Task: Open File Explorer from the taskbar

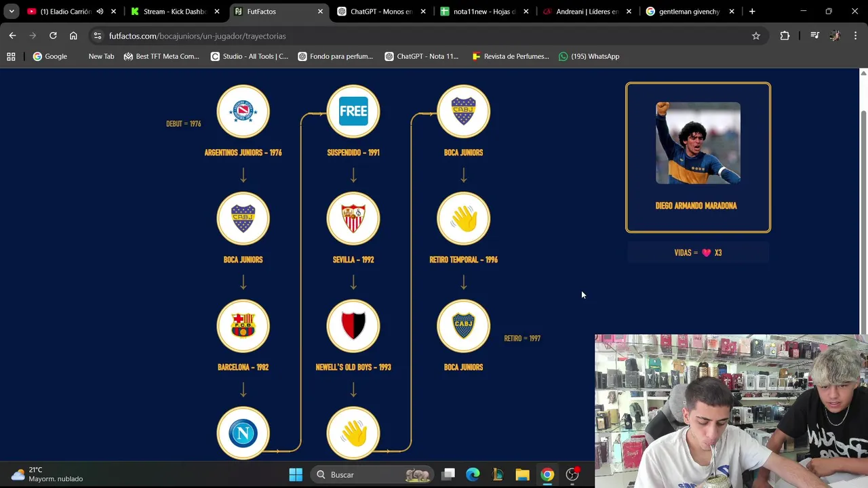Action: click(522, 474)
